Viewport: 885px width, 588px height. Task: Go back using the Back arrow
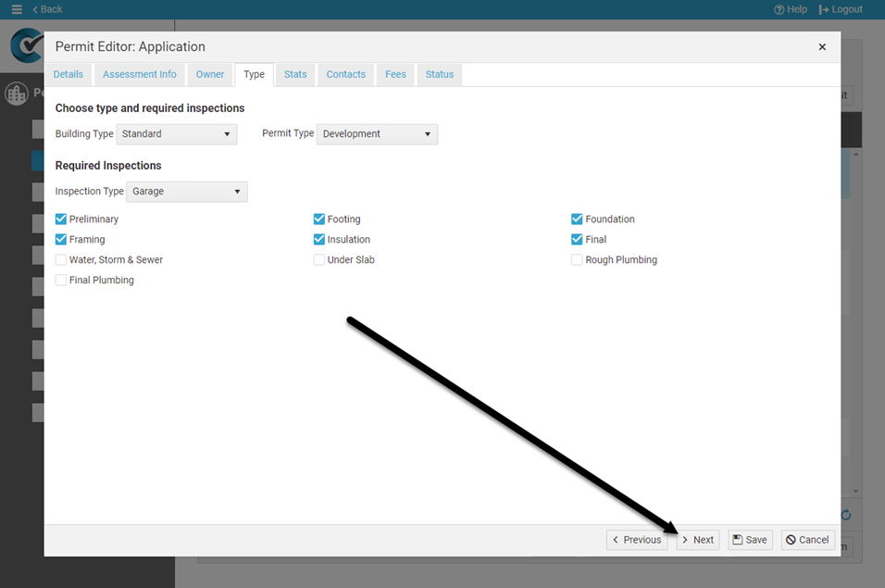tap(47, 9)
